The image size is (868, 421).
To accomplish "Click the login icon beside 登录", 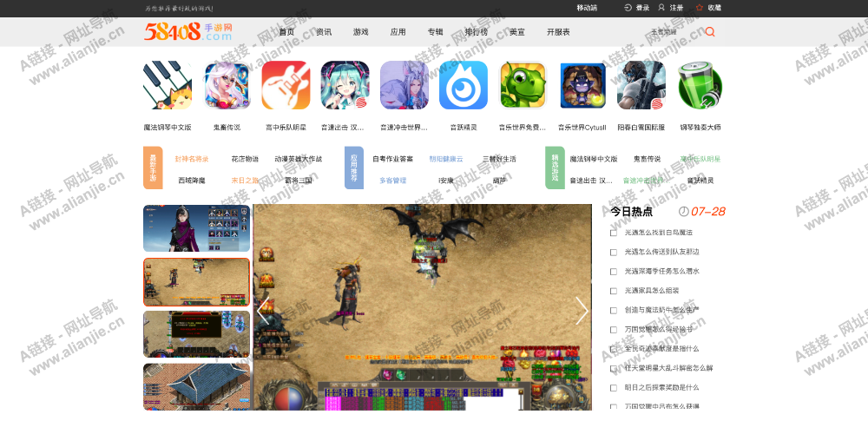I will (628, 8).
